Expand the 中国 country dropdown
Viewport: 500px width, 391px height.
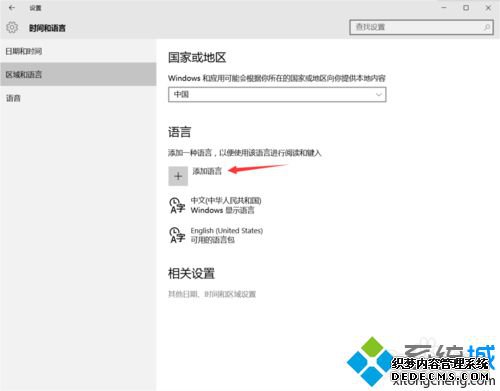(x=277, y=94)
